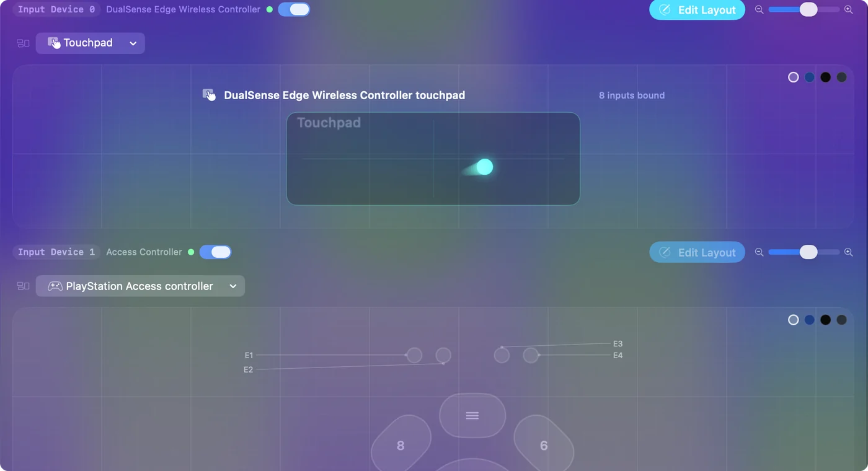This screenshot has height=471, width=868.
Task: Click zoom-out magnifier for Input Device 1
Action: 759,252
